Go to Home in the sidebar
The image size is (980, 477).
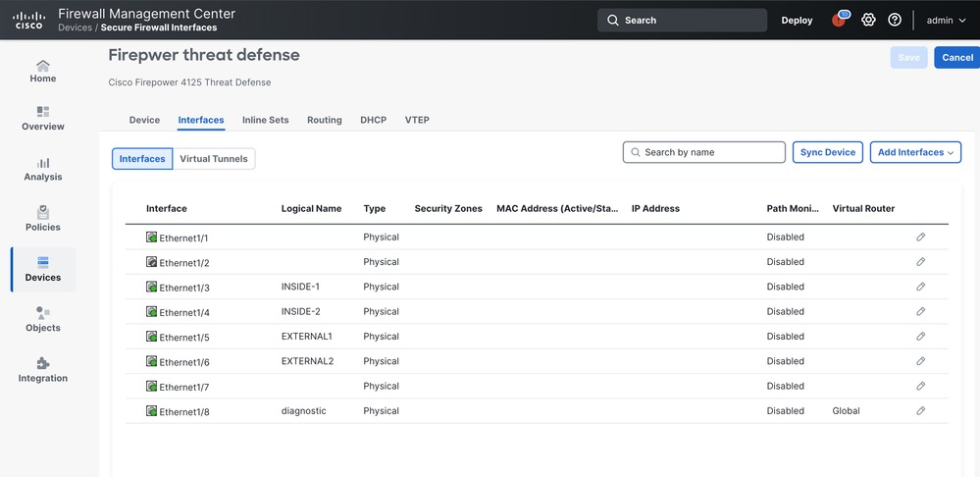click(43, 72)
